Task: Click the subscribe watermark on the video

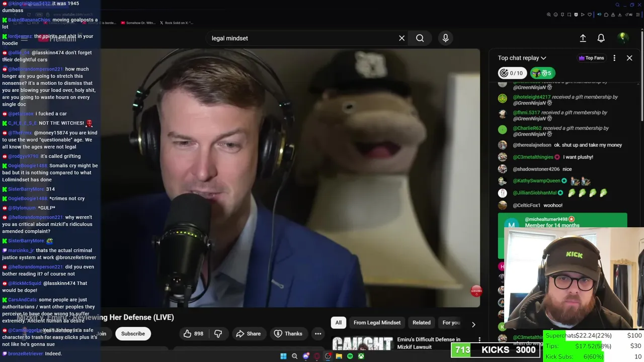Action: coord(476,291)
